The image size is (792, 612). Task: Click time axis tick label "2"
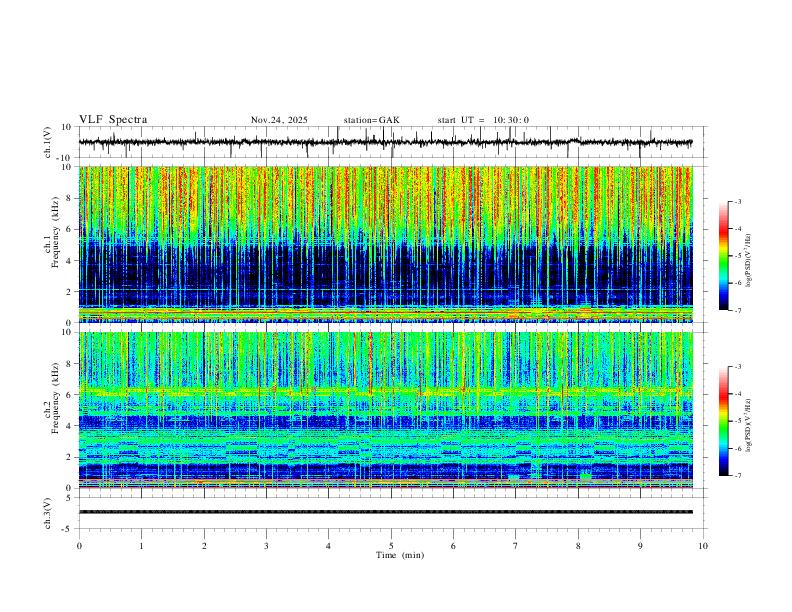[204, 546]
